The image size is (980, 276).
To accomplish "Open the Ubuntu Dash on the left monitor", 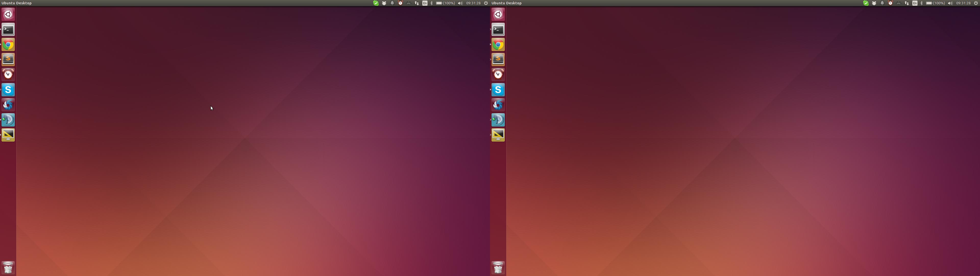I will tap(8, 15).
